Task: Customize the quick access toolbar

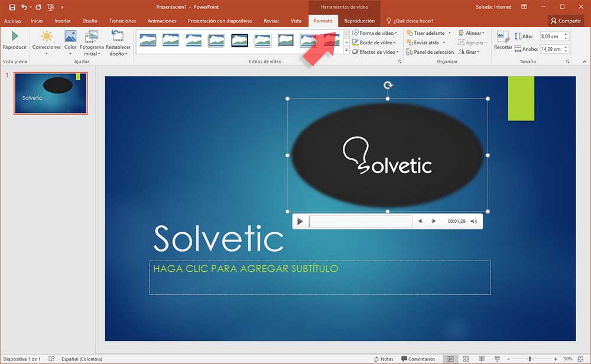Action: pos(62,7)
